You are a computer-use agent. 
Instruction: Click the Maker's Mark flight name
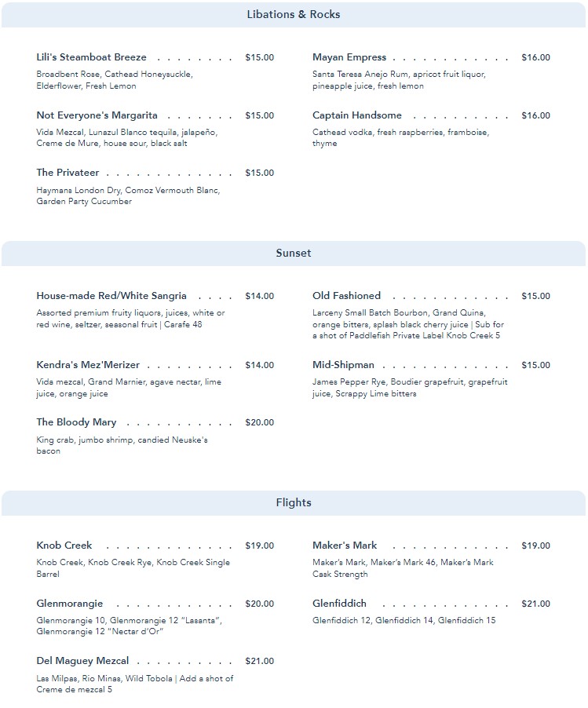345,546
